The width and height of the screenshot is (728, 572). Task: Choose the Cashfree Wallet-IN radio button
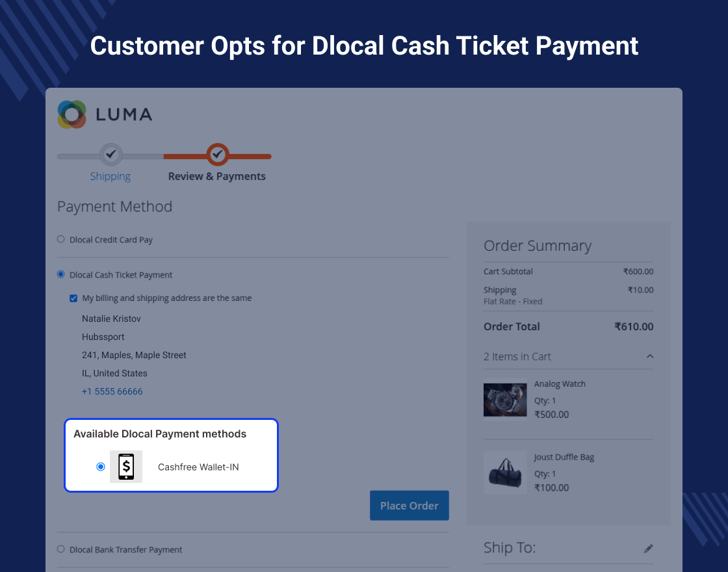click(x=101, y=467)
